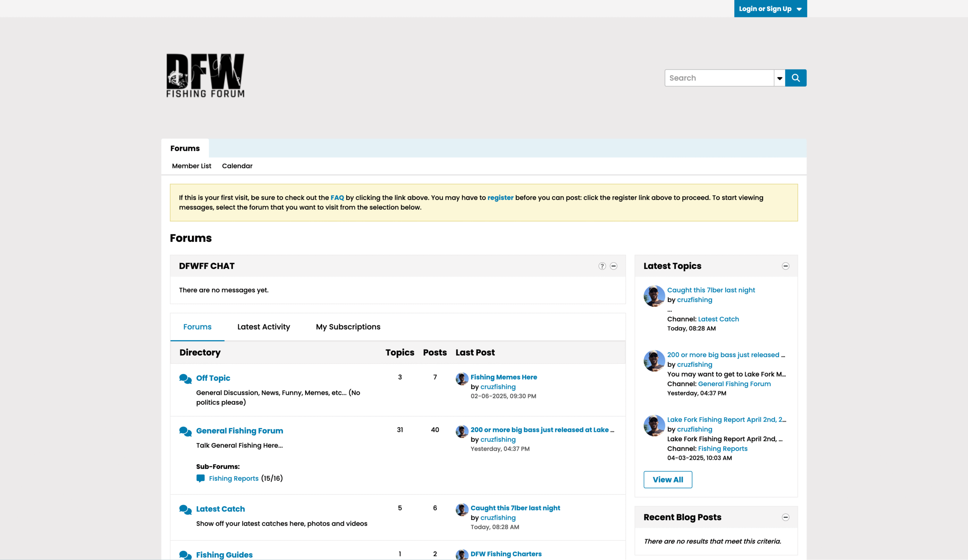Screen dimensions: 968x560
Task: Click the DFWFF Chat help question icon
Action: point(602,266)
